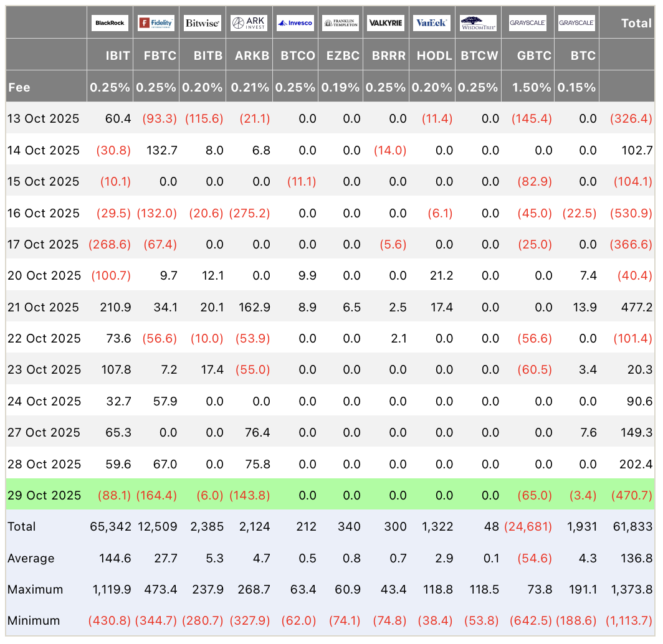
Task: Click the Valkyrie logo
Action: [385, 23]
